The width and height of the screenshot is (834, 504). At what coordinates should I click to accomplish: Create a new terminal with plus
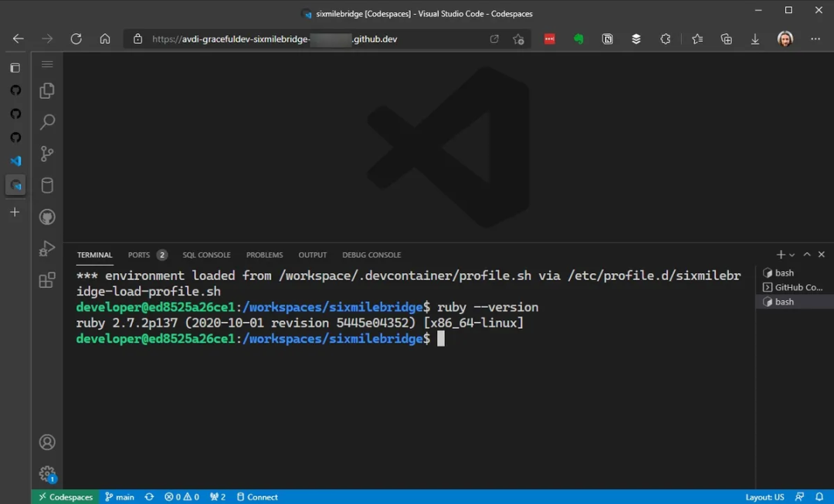tap(780, 255)
